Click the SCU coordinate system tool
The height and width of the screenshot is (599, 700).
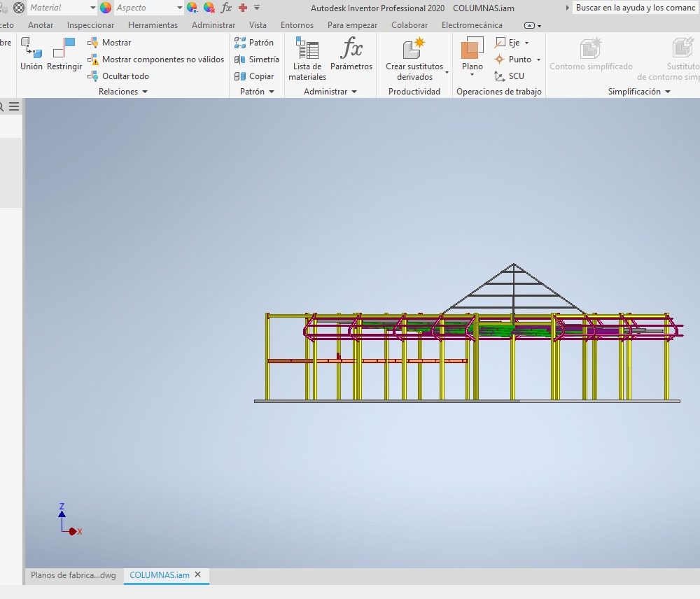(510, 76)
